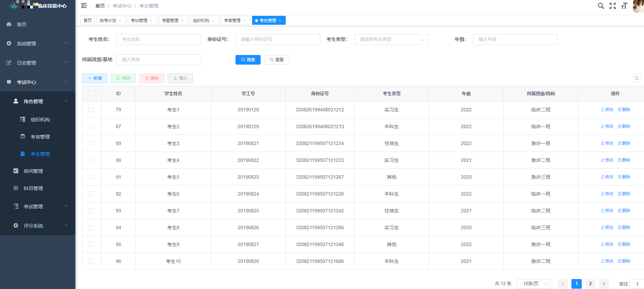644x289 pixels.
Task: Click the 身份证号 input field
Action: tap(278, 40)
